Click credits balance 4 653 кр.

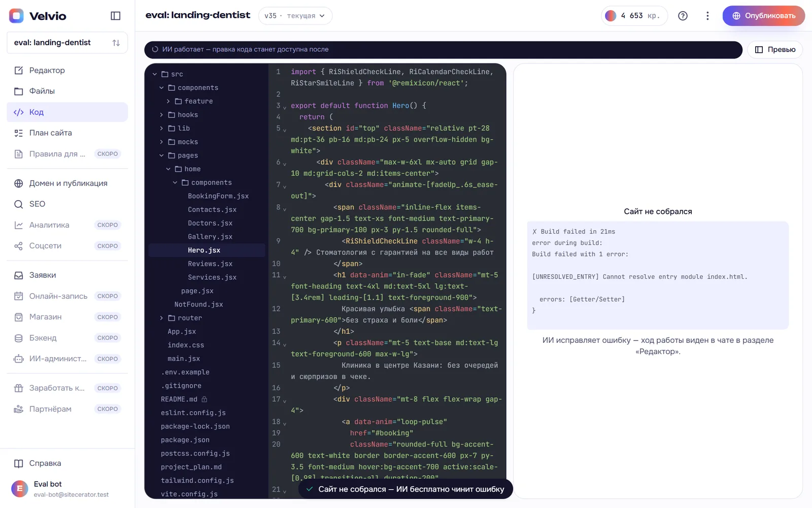634,16
